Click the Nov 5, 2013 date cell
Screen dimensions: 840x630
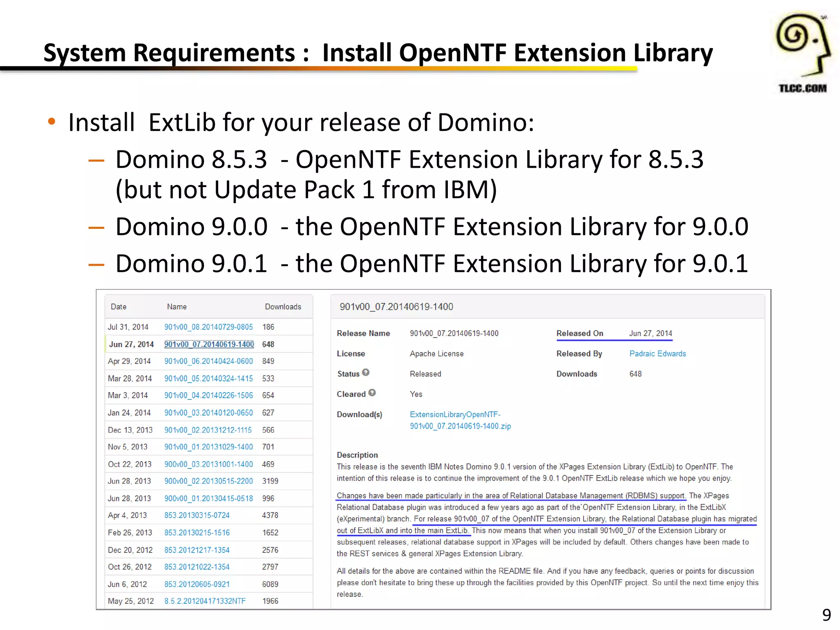[x=128, y=447]
